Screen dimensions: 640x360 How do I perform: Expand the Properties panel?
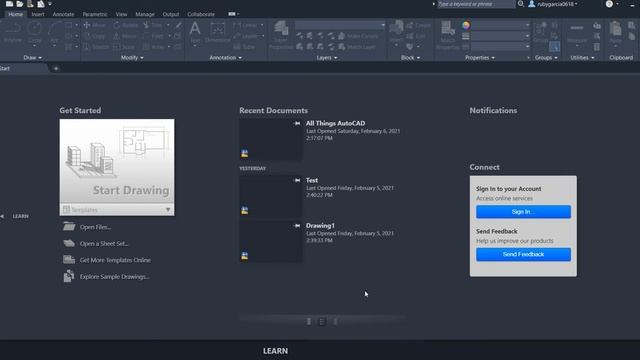(x=480, y=58)
